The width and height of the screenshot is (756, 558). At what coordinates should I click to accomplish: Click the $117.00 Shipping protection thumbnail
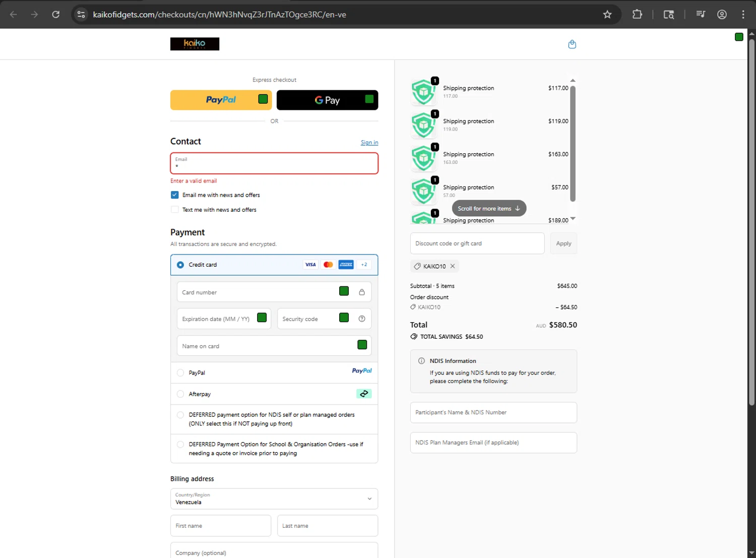423,92
